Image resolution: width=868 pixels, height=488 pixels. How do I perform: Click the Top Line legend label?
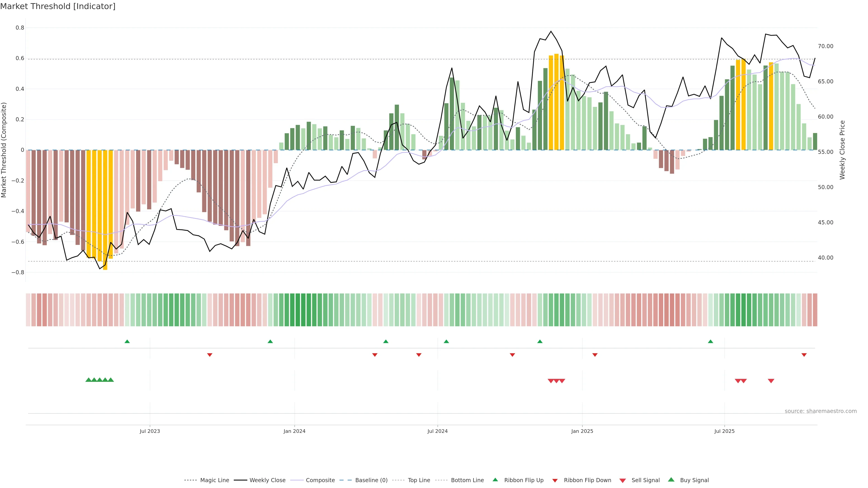coord(419,480)
